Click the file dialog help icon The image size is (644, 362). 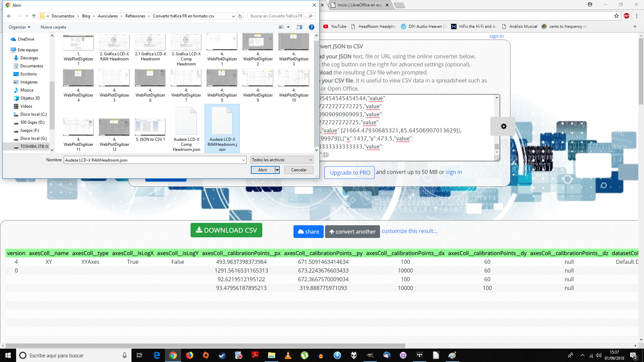coord(311,27)
